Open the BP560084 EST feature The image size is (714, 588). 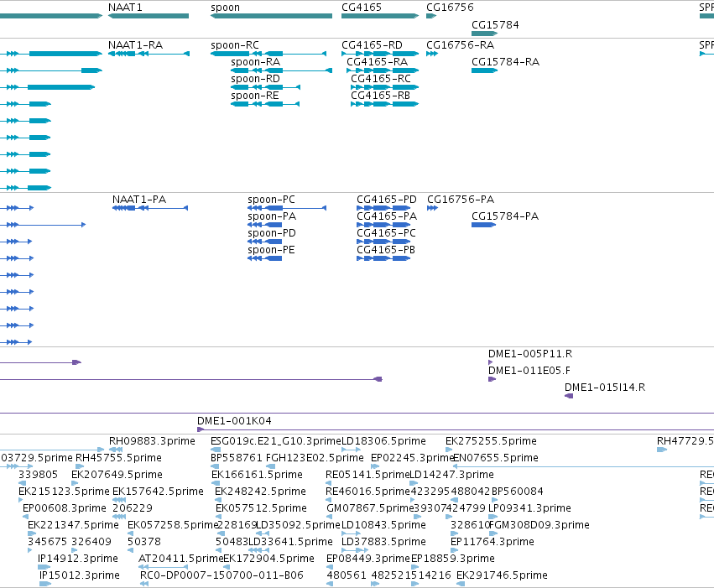(495, 500)
